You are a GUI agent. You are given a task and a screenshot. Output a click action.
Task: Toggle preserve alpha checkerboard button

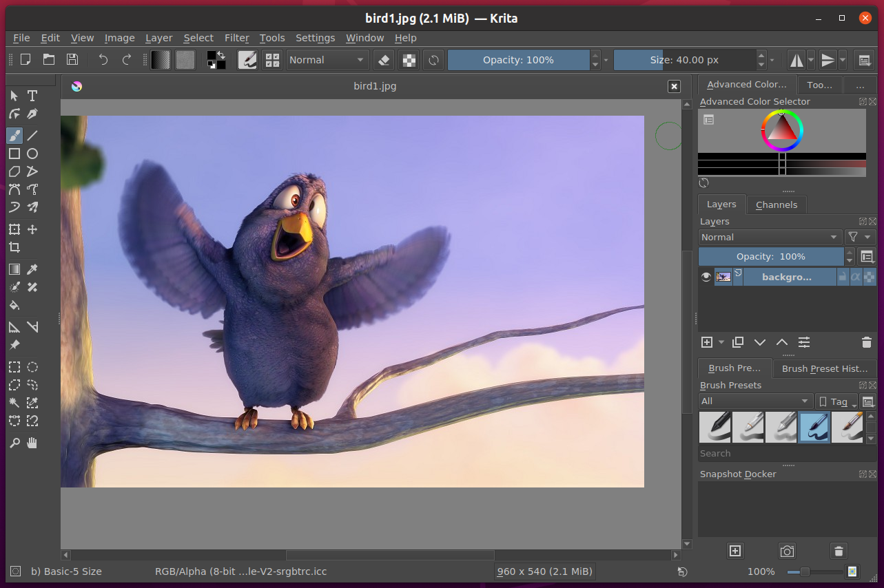409,60
